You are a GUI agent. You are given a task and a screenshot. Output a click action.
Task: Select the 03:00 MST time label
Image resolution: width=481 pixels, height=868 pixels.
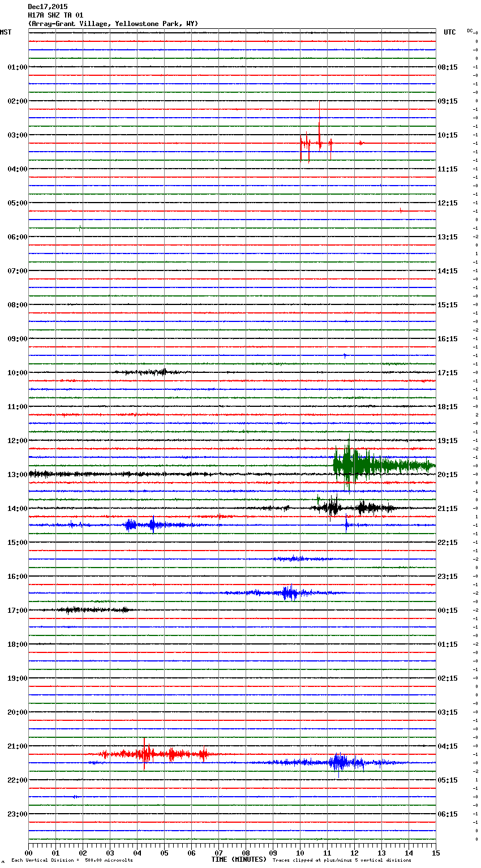pos(18,135)
